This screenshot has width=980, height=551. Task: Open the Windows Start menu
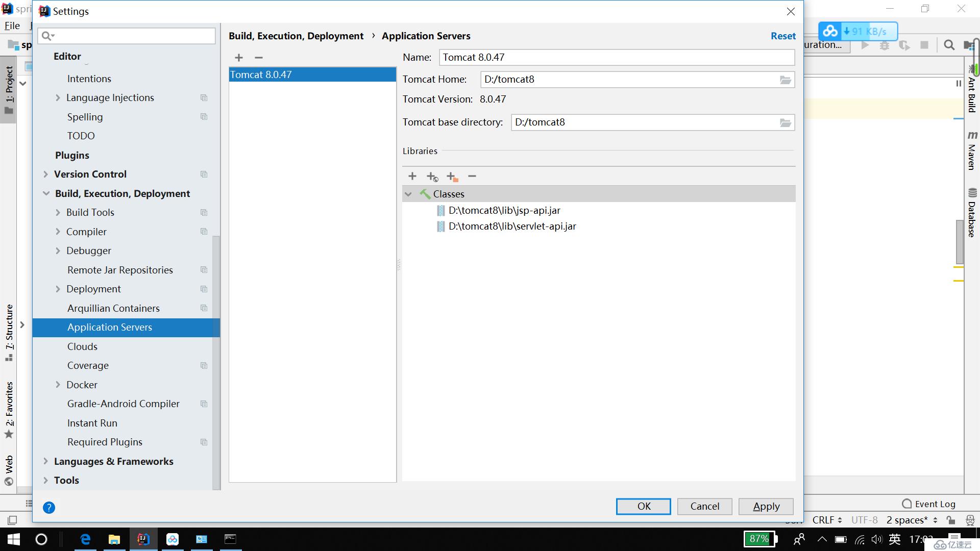click(x=14, y=539)
